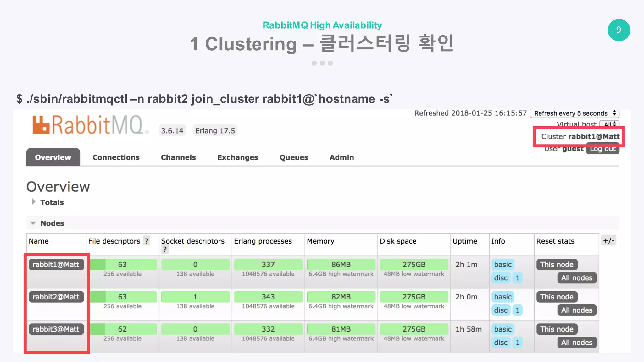This screenshot has height=362, width=644.
Task: Go to the Queues tab
Action: tap(294, 157)
